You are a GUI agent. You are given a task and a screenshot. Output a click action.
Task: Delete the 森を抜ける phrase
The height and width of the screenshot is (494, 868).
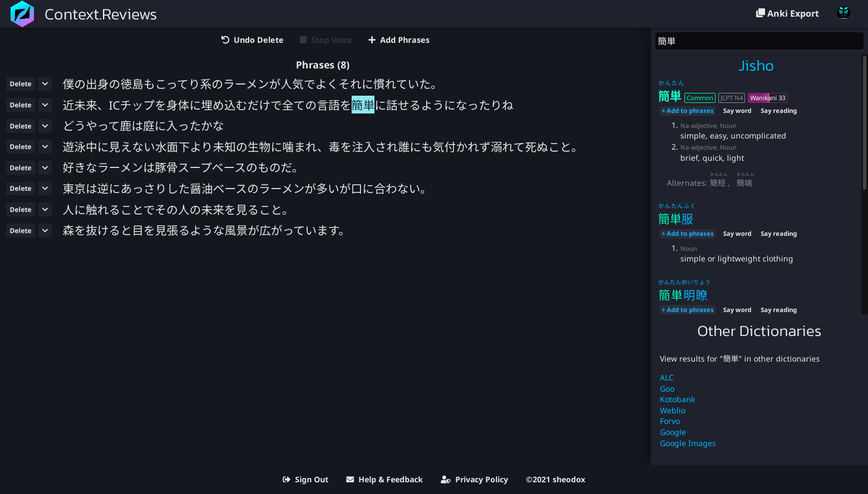click(x=21, y=231)
